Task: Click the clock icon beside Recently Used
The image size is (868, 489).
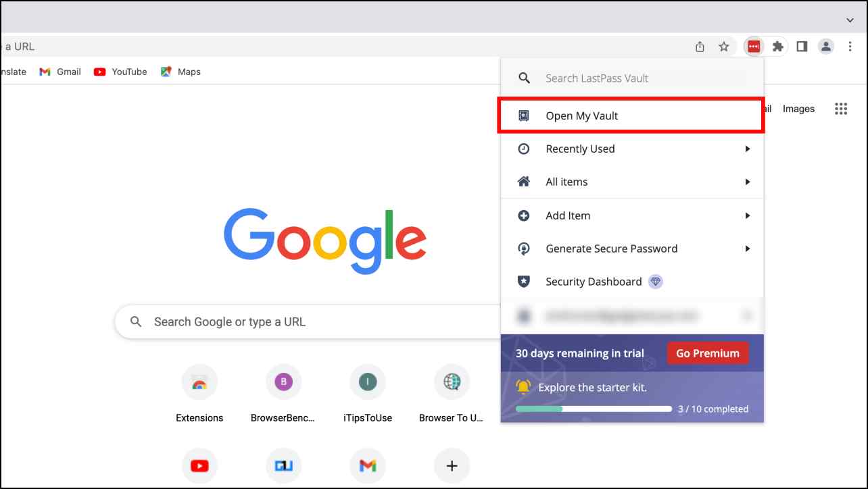Action: coord(524,149)
